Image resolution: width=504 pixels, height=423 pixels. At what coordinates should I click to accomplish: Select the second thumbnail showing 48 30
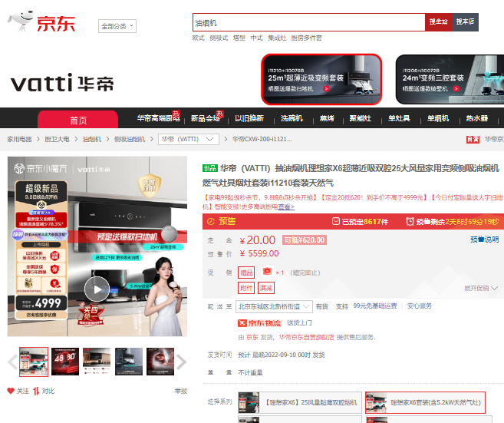(x=65, y=362)
